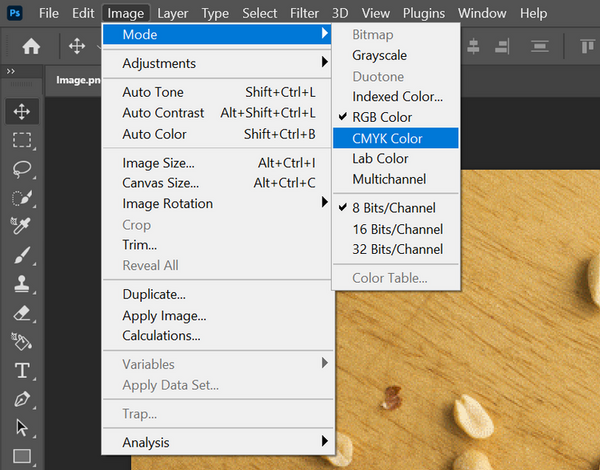
Task: Select the Rectangular Marquee tool
Action: (x=22, y=140)
